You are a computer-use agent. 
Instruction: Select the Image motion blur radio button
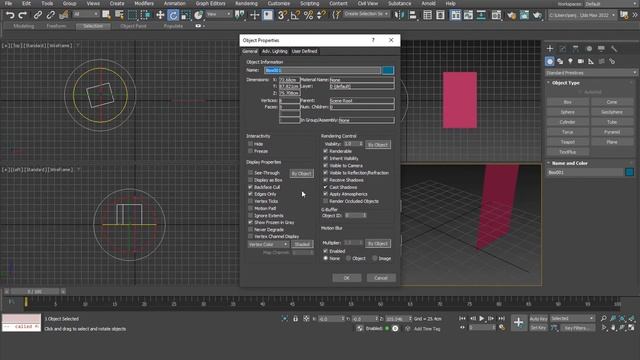coord(374,258)
